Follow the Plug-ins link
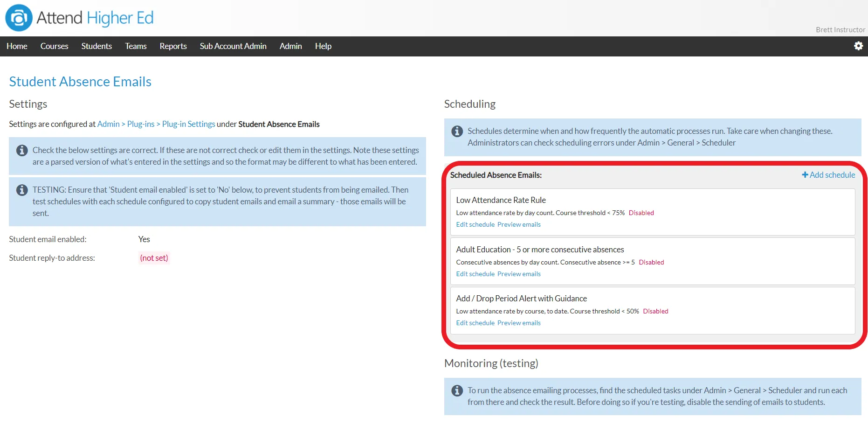This screenshot has height=424, width=868. click(141, 124)
